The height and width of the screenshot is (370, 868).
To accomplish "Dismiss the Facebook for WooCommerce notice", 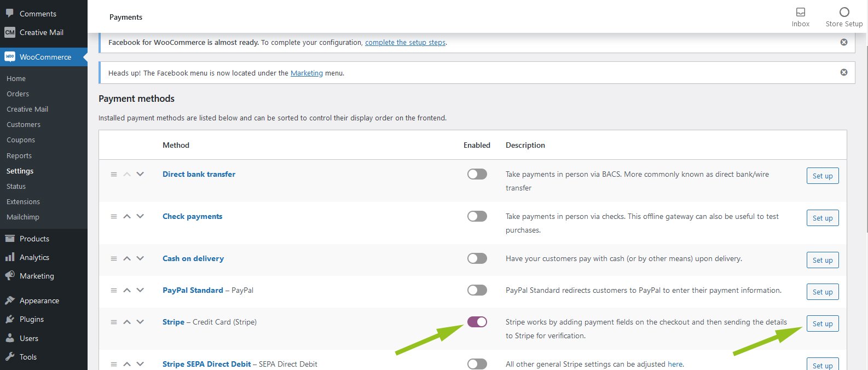I will click(x=843, y=42).
